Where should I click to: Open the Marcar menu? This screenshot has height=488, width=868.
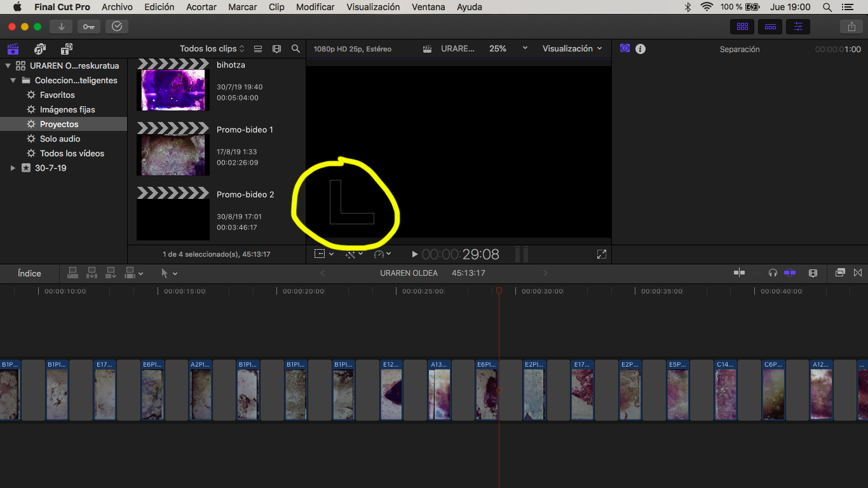click(243, 7)
